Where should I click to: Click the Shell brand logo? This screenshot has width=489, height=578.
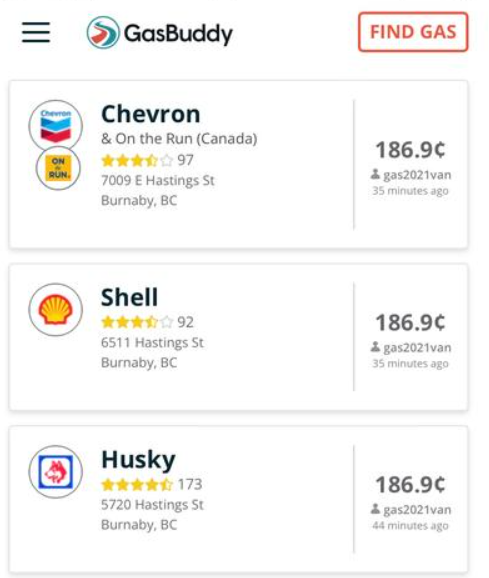point(56,310)
